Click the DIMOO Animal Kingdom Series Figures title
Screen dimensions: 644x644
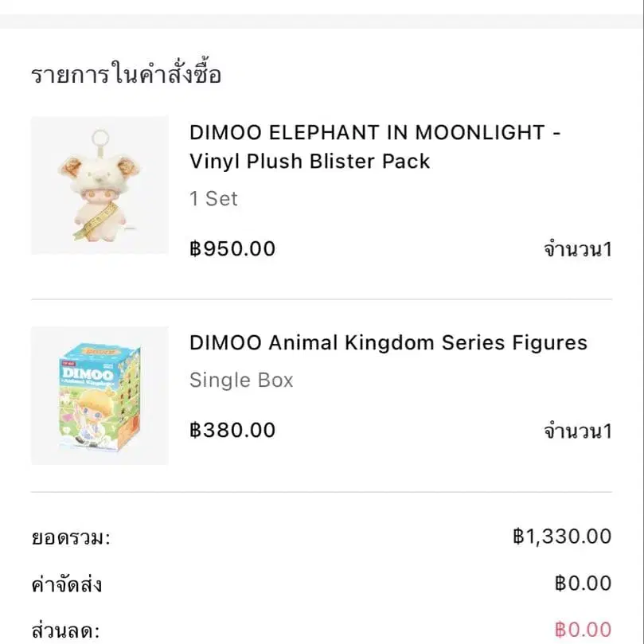(388, 342)
